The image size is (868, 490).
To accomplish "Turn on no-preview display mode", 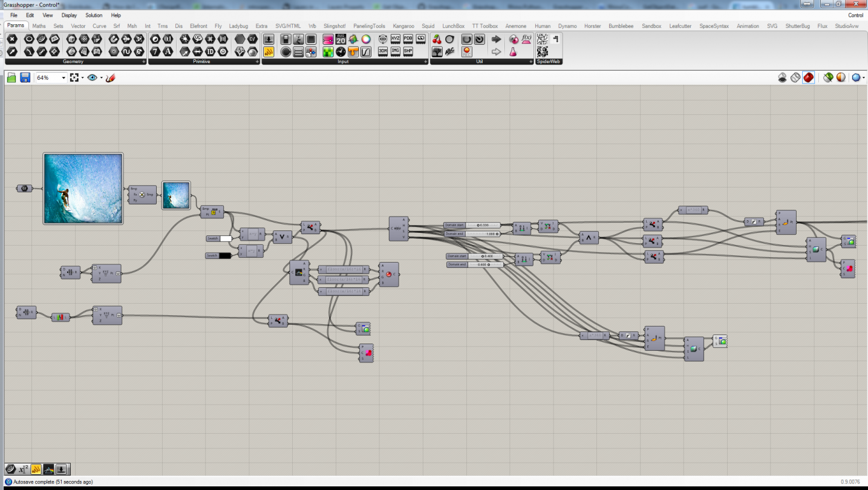I will pos(782,77).
